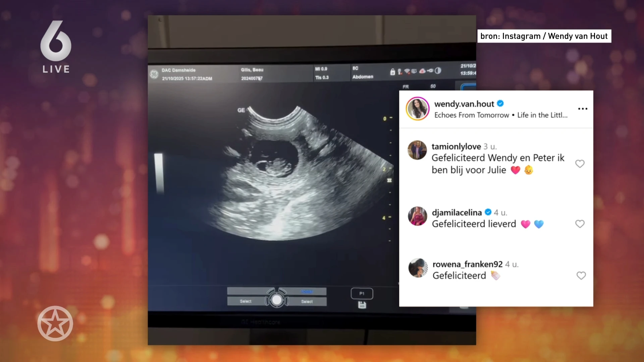Click the GE logo on ultrasound header
This screenshot has height=362, width=644.
pyautogui.click(x=154, y=74)
